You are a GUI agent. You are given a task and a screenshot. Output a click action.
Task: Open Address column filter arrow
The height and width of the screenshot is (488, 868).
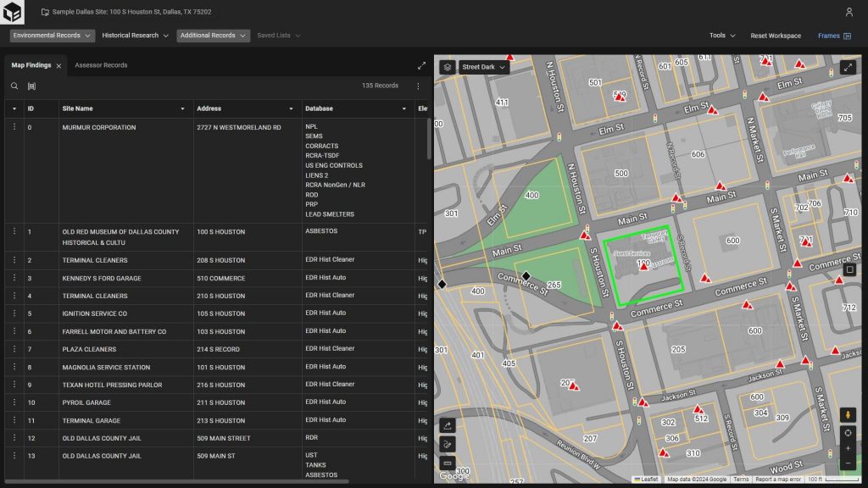pos(292,109)
